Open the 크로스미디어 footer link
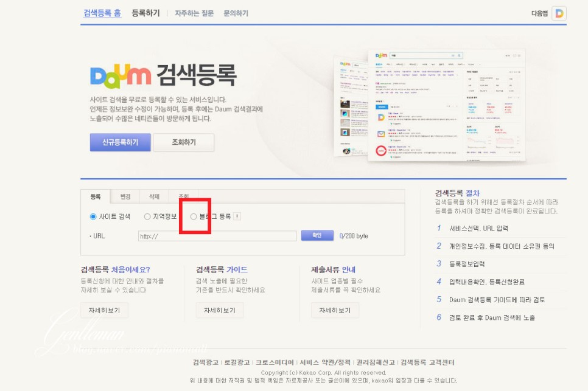The width and height of the screenshot is (588, 391). coord(275,362)
